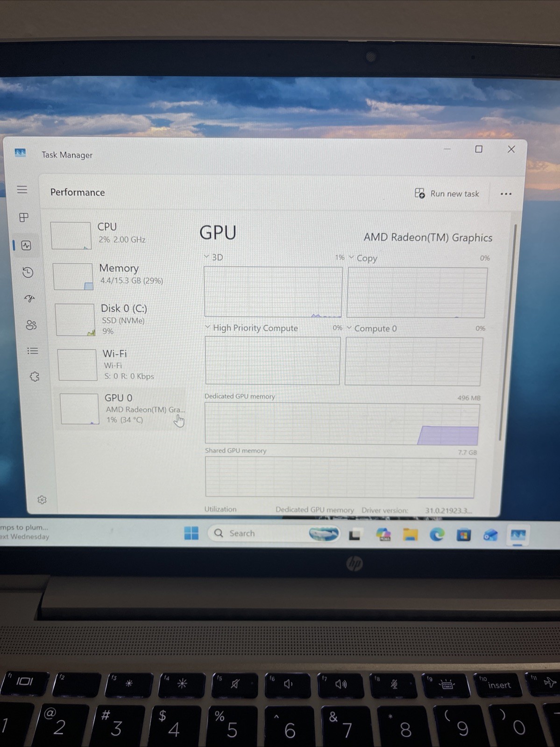Open Microsoft Edge on taskbar
The height and width of the screenshot is (747, 560).
coord(437,534)
